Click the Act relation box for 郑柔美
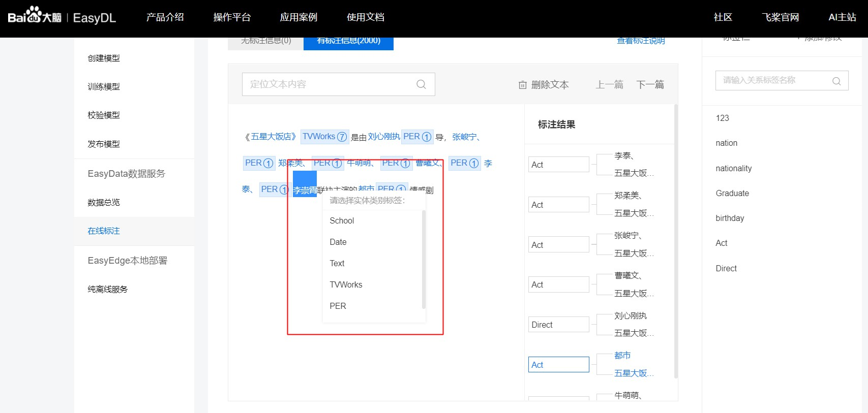Screen dimensions: 868x413 pyautogui.click(x=558, y=205)
